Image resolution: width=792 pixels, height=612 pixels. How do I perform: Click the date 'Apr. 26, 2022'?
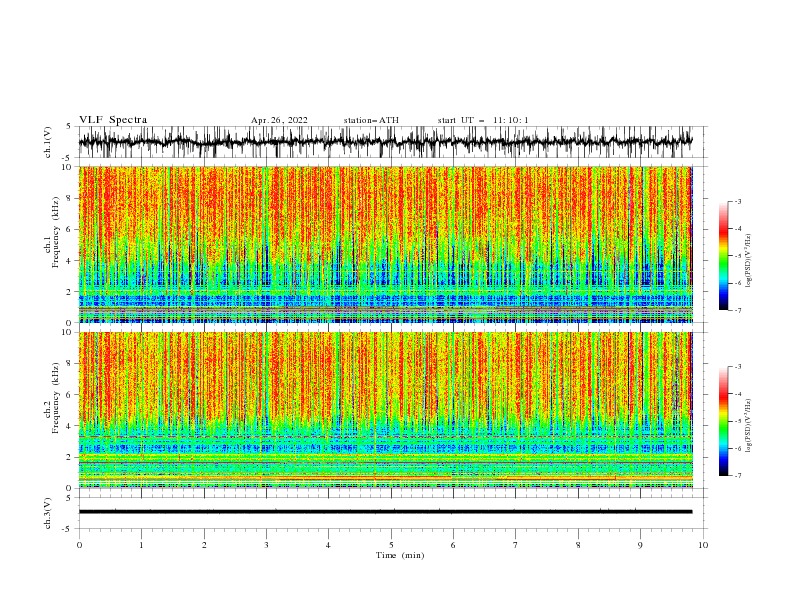pyautogui.click(x=279, y=120)
